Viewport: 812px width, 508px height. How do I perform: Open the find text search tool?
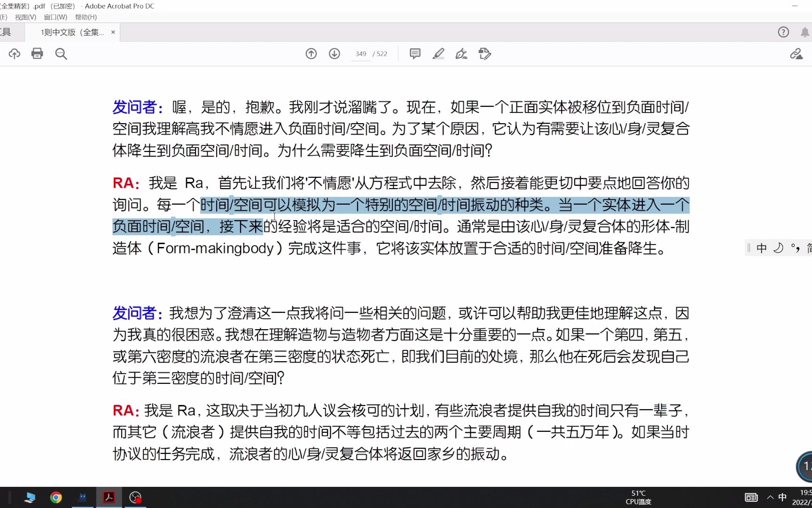[x=61, y=54]
